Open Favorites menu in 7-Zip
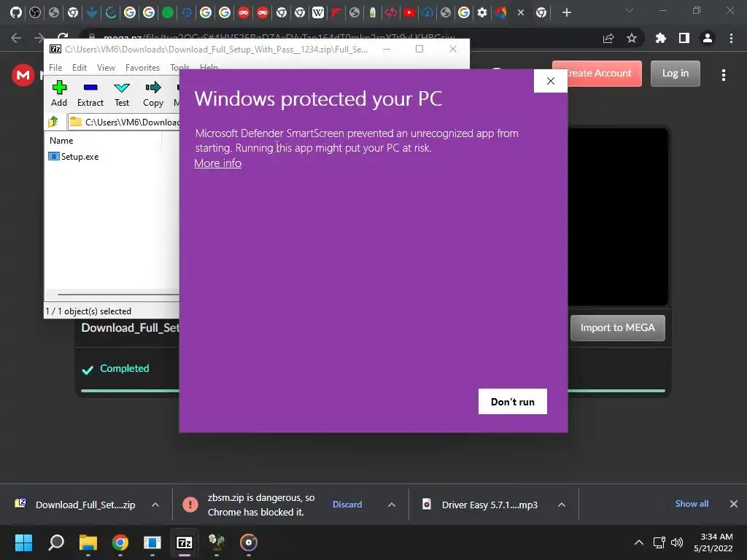Image resolution: width=747 pixels, height=560 pixels. click(142, 68)
